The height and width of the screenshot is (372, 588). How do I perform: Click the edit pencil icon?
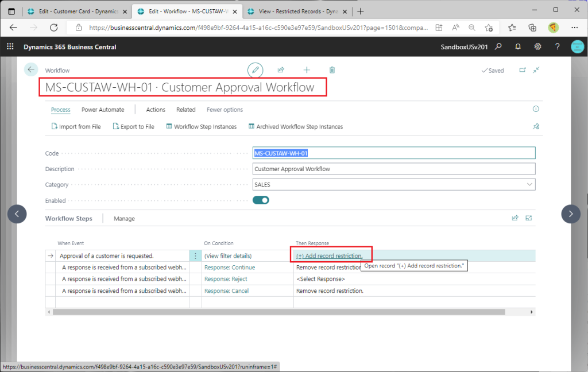(x=256, y=70)
